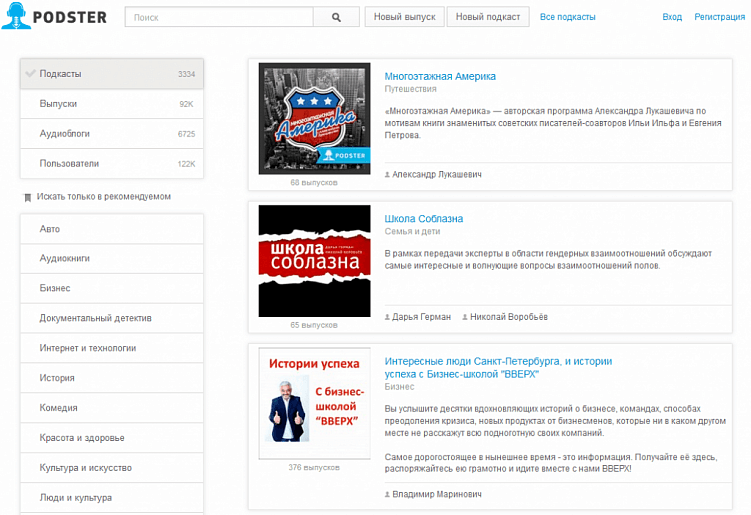This screenshot has height=515, width=751.
Task: Click the 68 выпусков count
Action: (x=314, y=183)
